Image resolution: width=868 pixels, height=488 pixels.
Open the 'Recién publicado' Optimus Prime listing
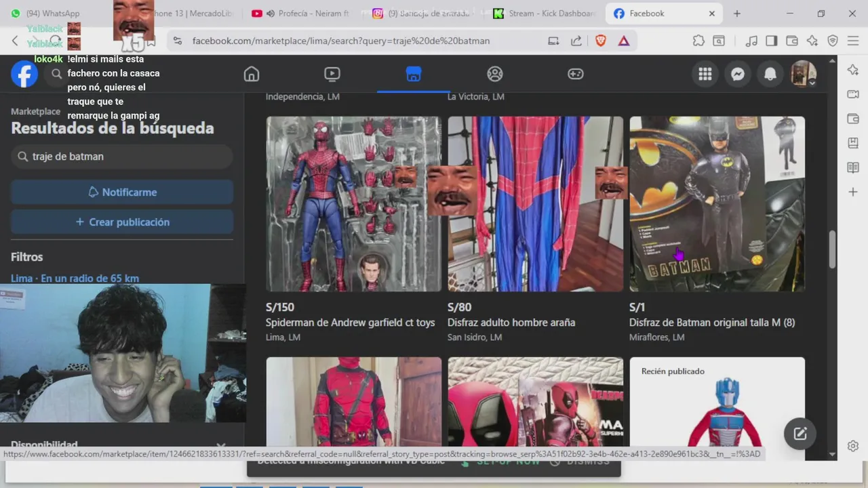click(717, 402)
